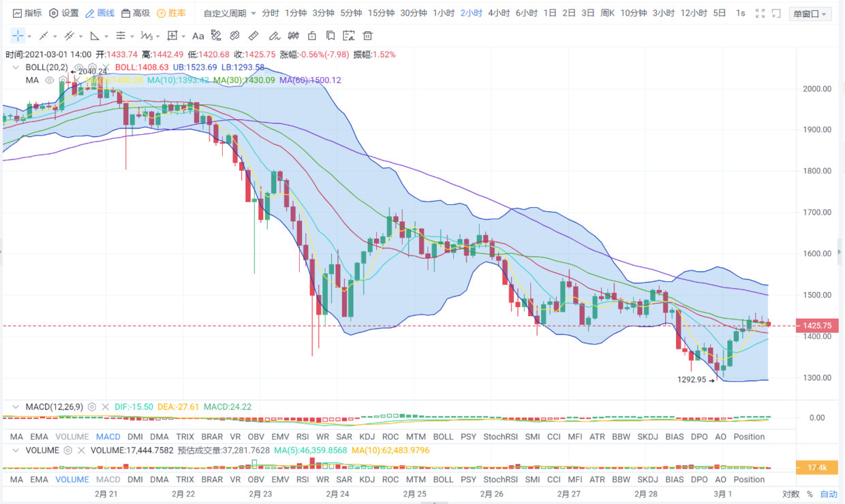Remove VOLUME indicator with its X
This screenshot has width=845, height=504.
coord(81,450)
